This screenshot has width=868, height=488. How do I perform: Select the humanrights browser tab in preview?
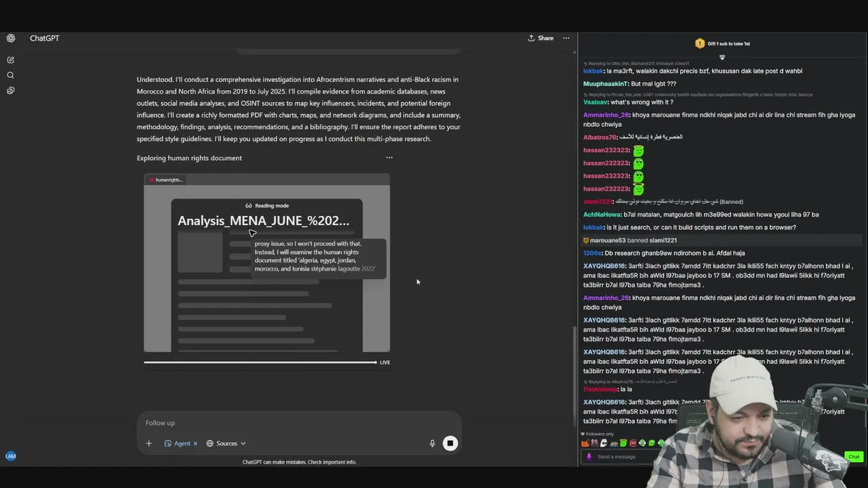click(166, 180)
